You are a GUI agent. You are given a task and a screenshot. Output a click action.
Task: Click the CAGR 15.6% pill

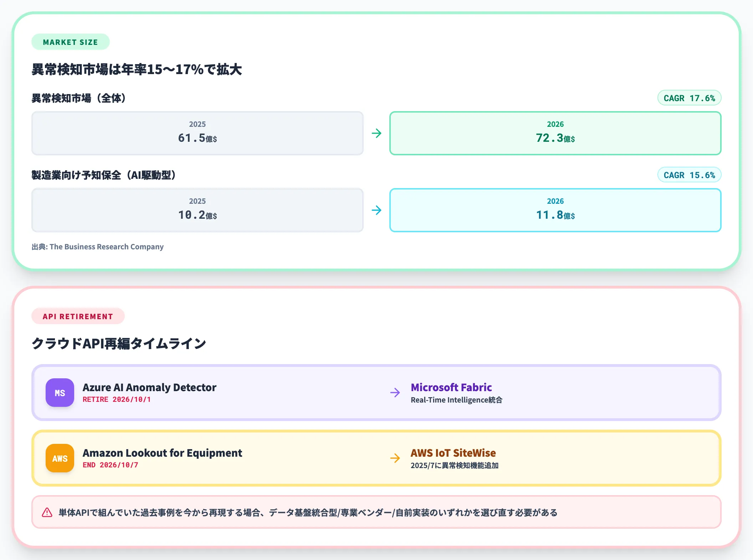point(689,175)
